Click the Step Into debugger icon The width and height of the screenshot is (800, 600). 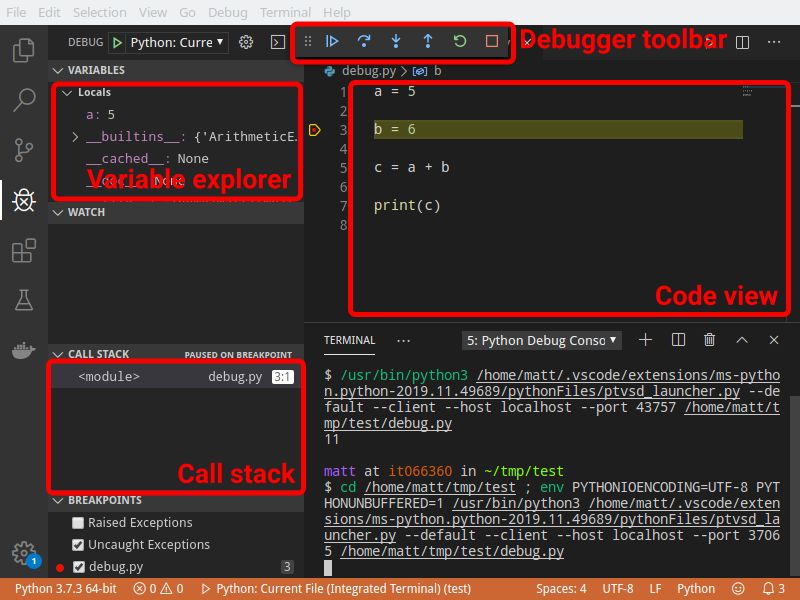click(396, 41)
